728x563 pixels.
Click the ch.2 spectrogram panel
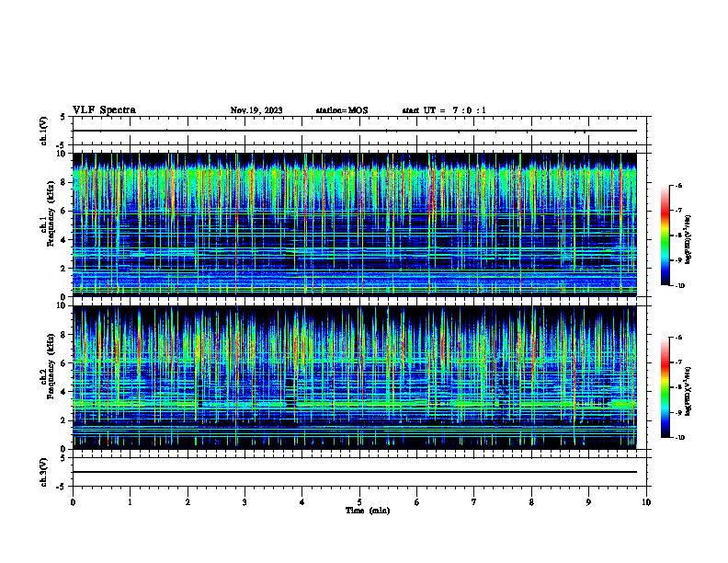[x=355, y=377]
